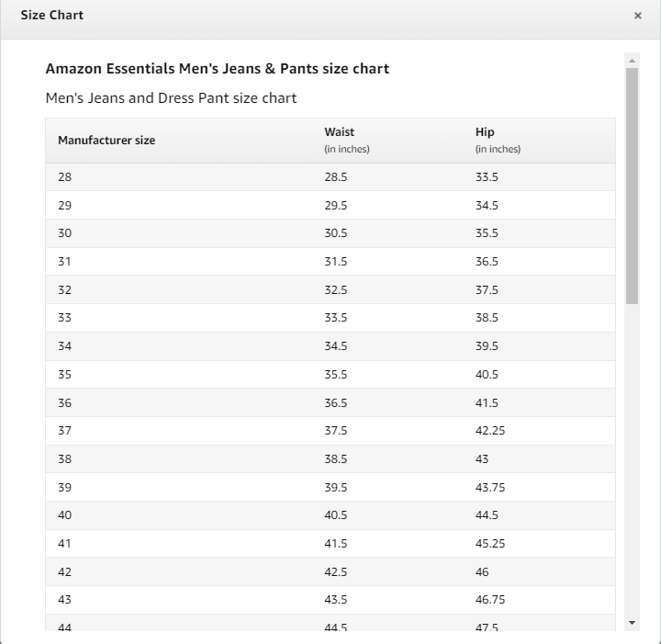Click the Waist column header
This screenshot has width=661, height=644.
tap(339, 132)
